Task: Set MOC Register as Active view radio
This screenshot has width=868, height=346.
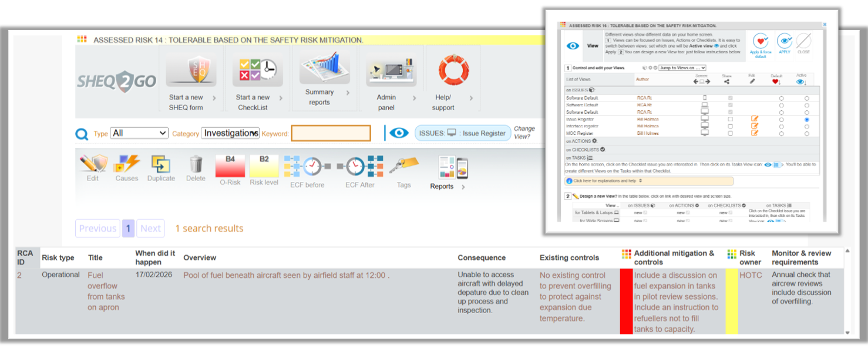Action: tap(807, 133)
